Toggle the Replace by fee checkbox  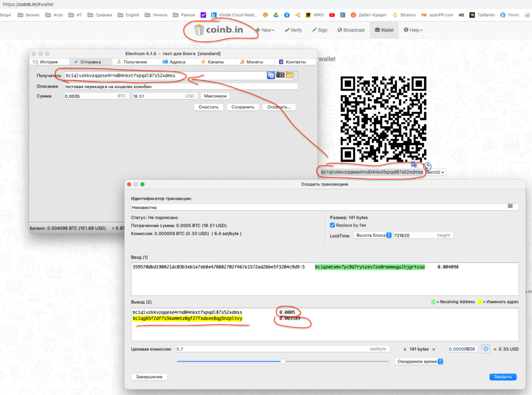332,225
